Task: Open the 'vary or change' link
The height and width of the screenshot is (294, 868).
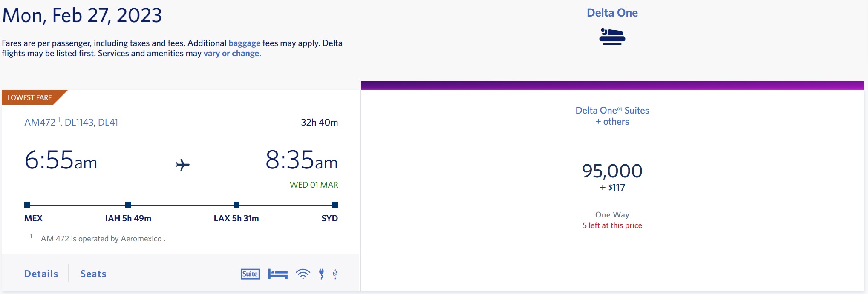Action: click(x=232, y=54)
